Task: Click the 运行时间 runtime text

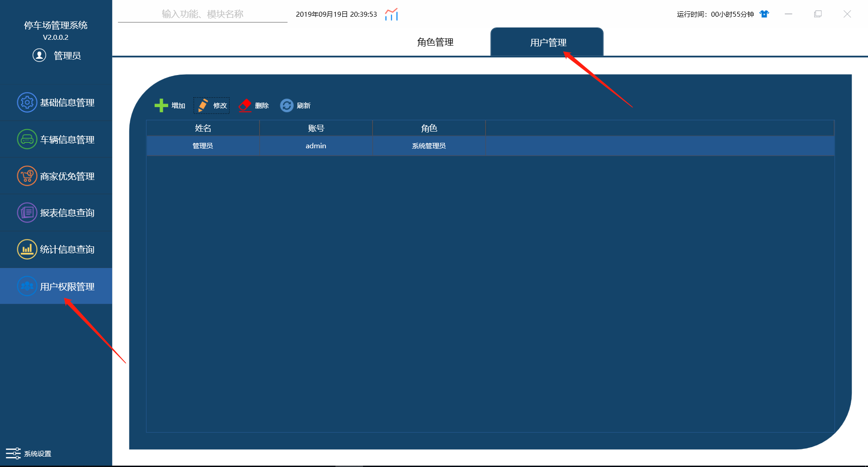Action: [x=715, y=14]
